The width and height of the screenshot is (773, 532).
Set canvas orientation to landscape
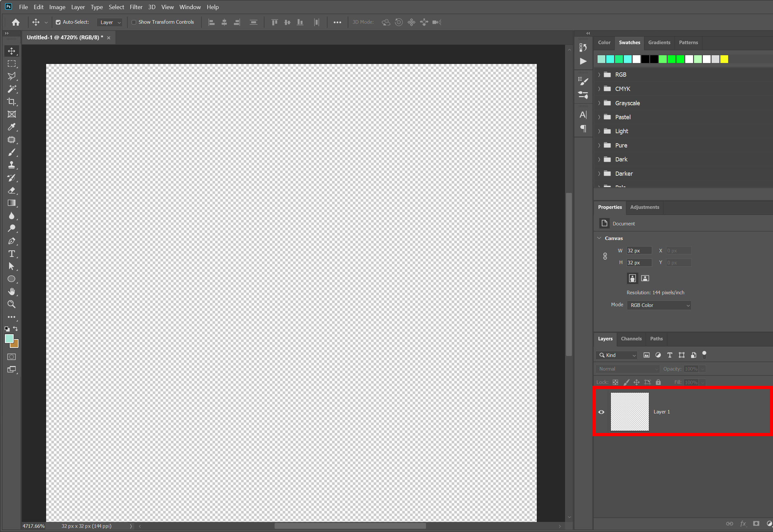(645, 278)
